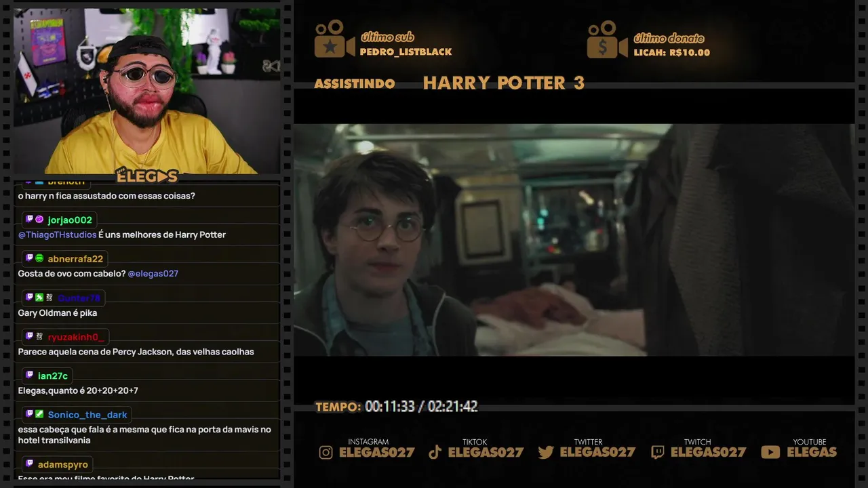Click the purple smiley badge beside jorjao002
868x488 pixels.
pyautogui.click(x=39, y=220)
